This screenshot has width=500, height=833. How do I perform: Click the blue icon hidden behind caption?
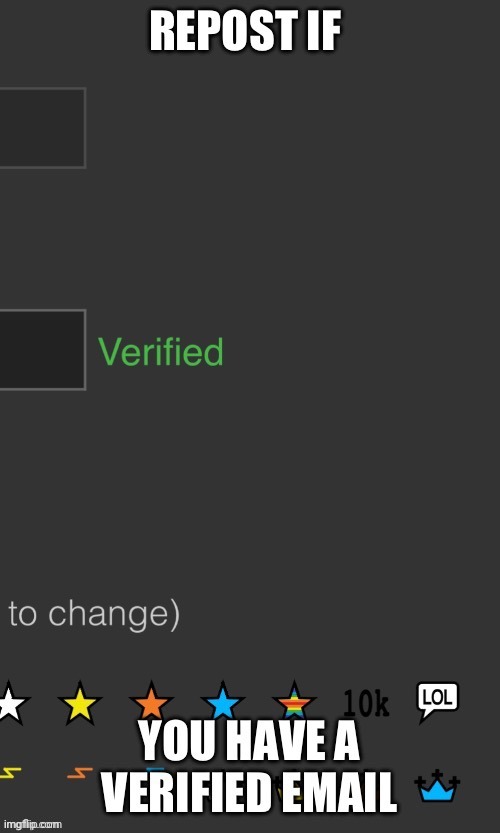[155, 769]
